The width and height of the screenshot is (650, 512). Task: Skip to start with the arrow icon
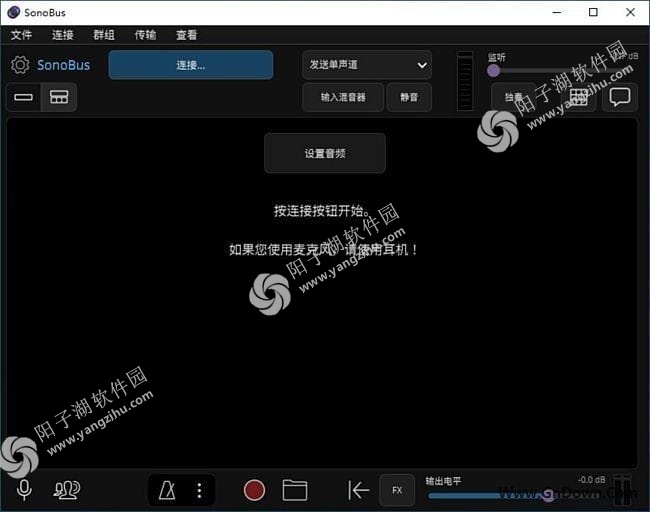(x=358, y=490)
